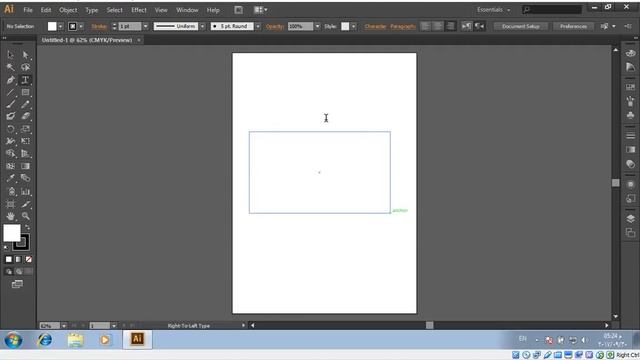Open the Layers panel icon
640x360 pixels.
[630, 219]
